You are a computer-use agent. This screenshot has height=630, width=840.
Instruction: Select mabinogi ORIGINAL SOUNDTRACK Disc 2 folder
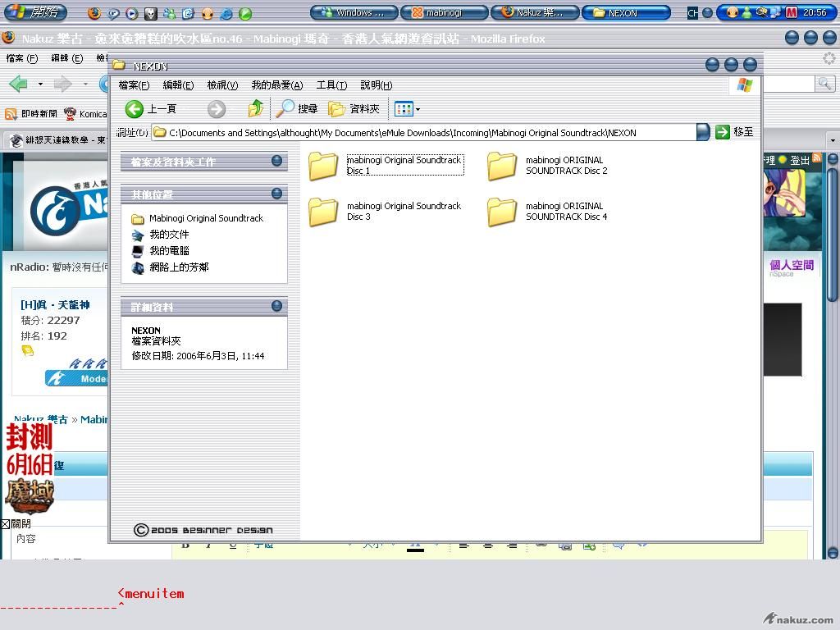(x=547, y=165)
